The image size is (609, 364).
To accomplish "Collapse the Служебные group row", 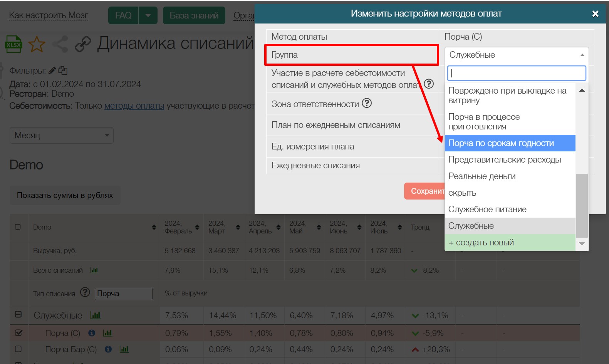I will (x=18, y=314).
